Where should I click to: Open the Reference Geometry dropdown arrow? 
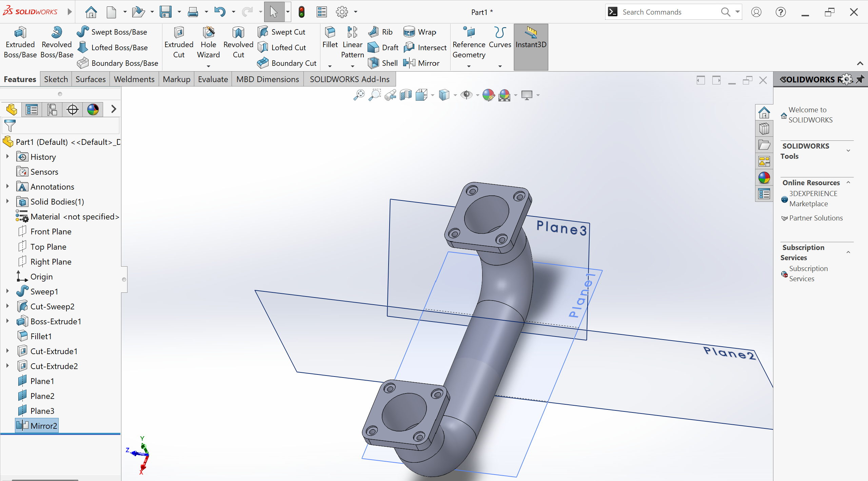pos(469,66)
